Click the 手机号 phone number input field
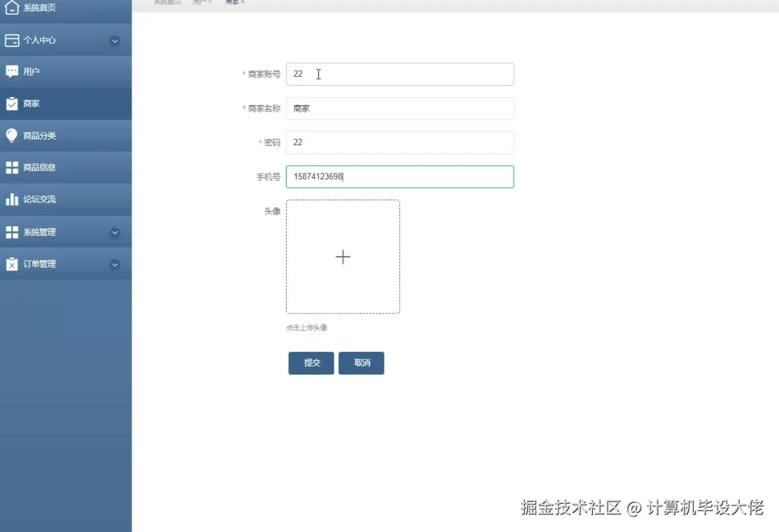This screenshot has width=779, height=532. (400, 177)
